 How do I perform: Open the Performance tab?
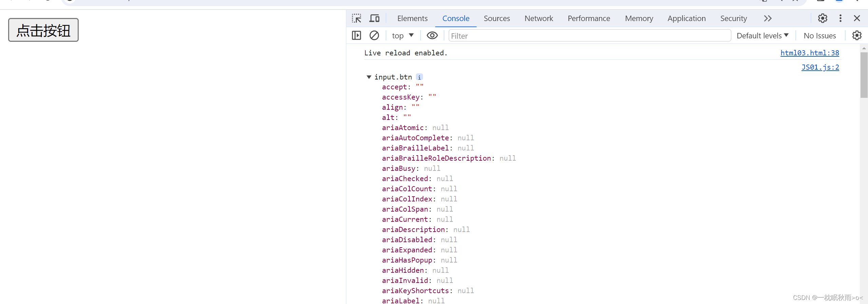[589, 18]
